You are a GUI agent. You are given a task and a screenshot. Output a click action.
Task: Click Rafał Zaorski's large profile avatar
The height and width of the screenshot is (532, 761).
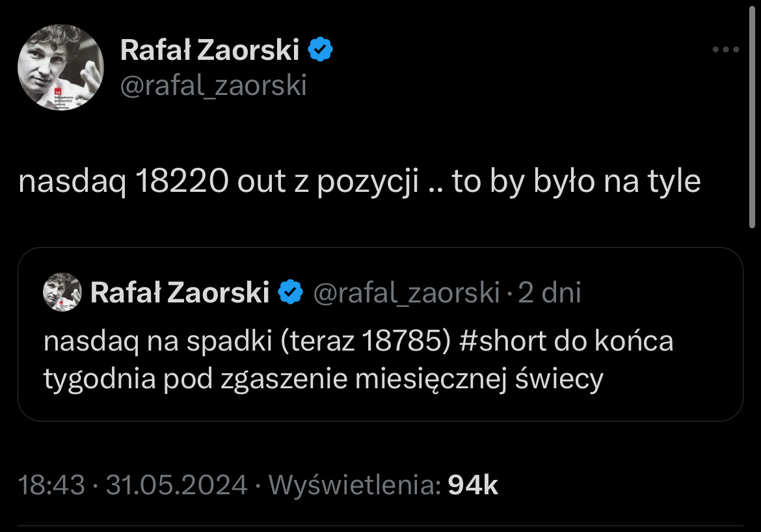coord(60,67)
